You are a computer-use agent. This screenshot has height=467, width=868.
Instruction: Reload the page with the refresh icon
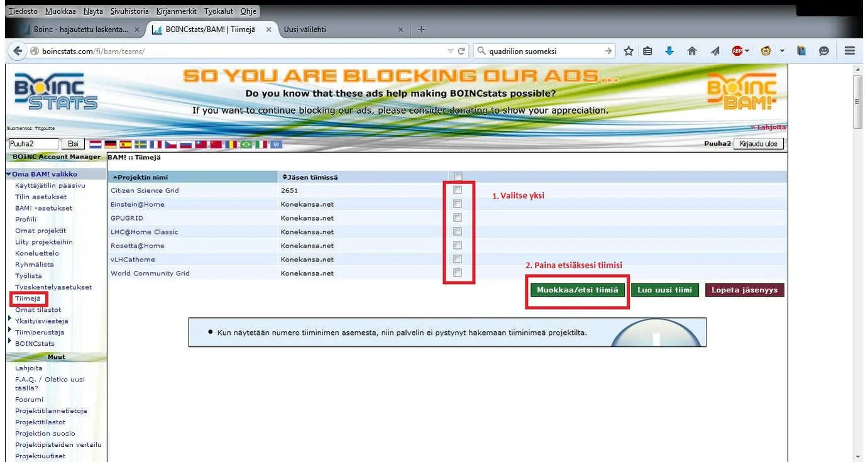click(x=461, y=51)
